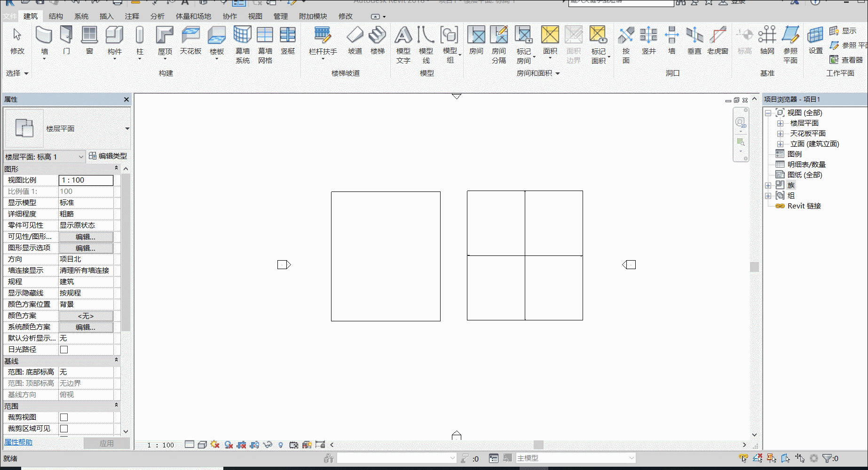Switch to the 结构 ribbon tab

coord(55,16)
